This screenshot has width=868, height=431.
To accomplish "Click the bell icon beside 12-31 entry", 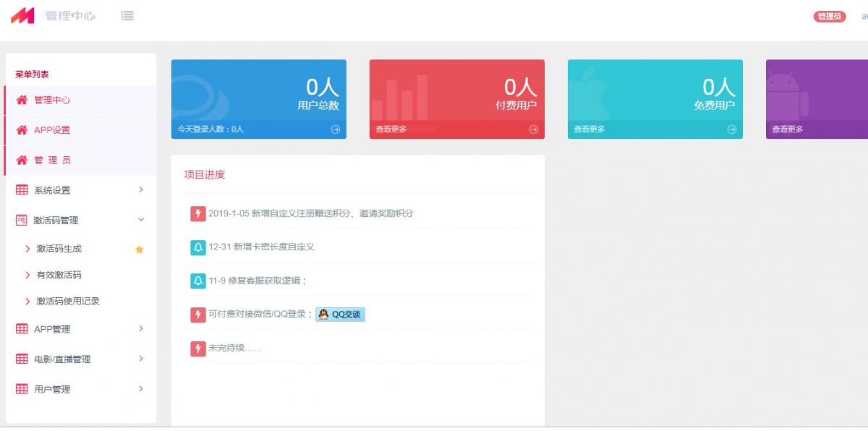I will pyautogui.click(x=197, y=247).
